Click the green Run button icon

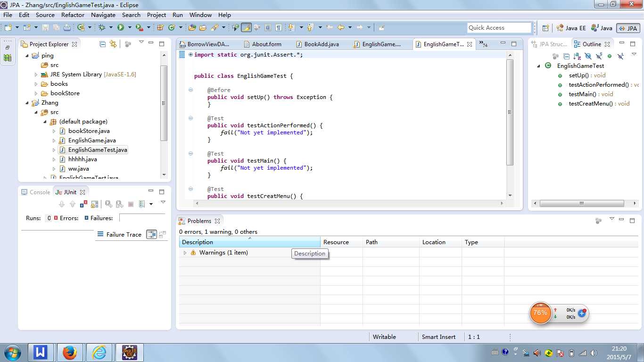click(x=121, y=27)
